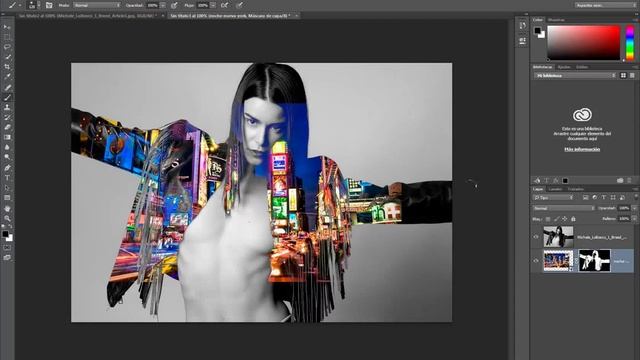Select the Brush tool in toolbox
Screen dimensions: 640x360
(7, 97)
